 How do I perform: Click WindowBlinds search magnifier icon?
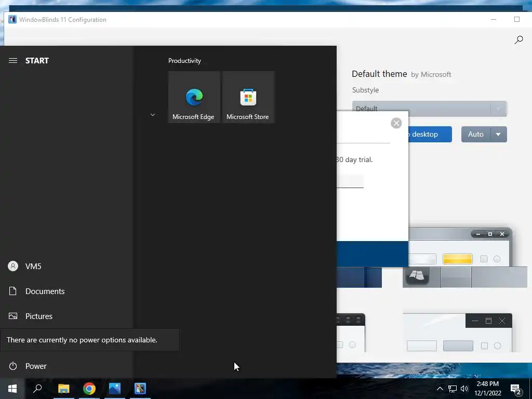(x=518, y=39)
